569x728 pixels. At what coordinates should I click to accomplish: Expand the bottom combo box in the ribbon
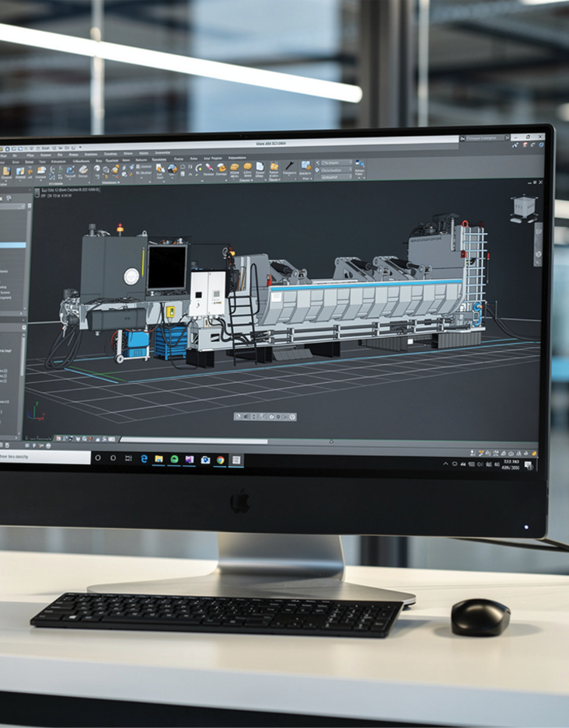pyautogui.click(x=335, y=176)
